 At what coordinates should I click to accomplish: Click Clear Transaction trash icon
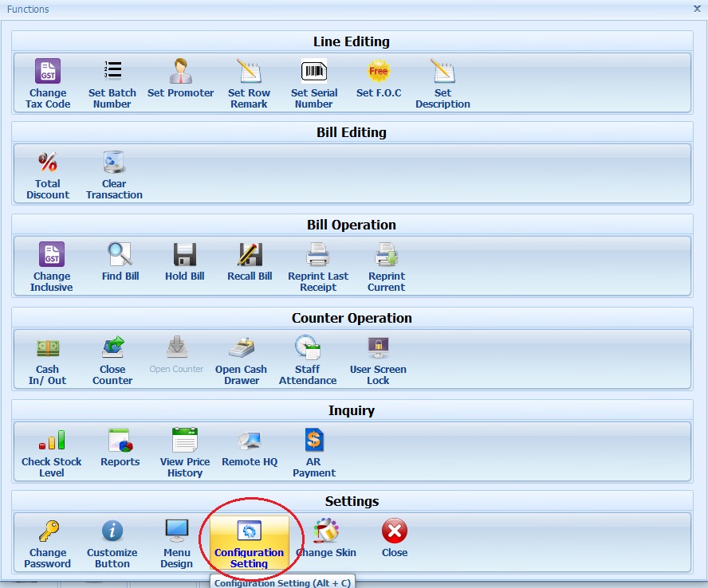(x=114, y=163)
